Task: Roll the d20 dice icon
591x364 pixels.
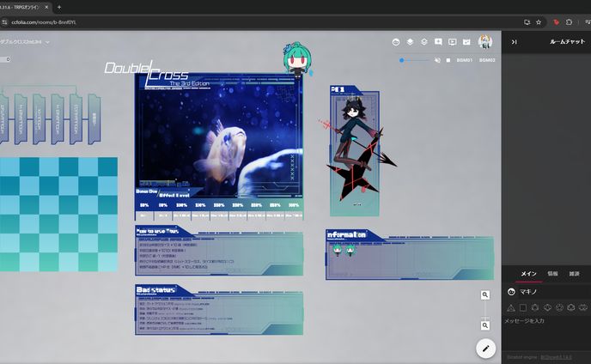Action: click(571, 308)
